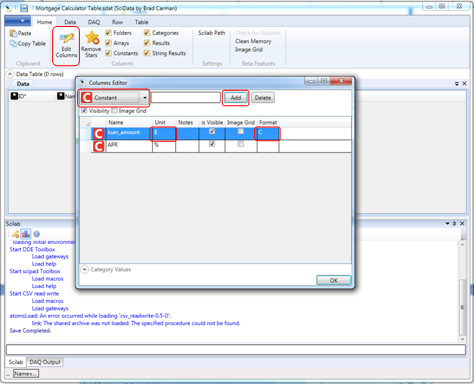This screenshot has width=474, height=384.
Task: Close the Data Table panel with X
Action: (464, 84)
